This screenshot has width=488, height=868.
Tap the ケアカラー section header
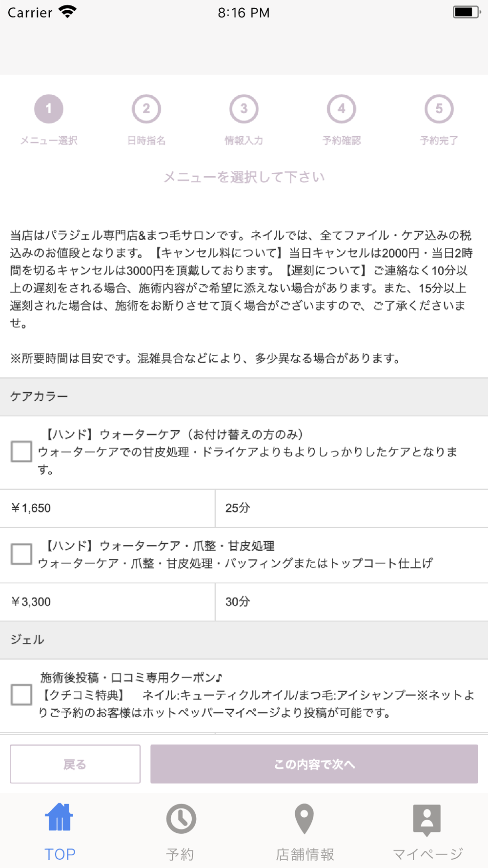click(x=244, y=396)
